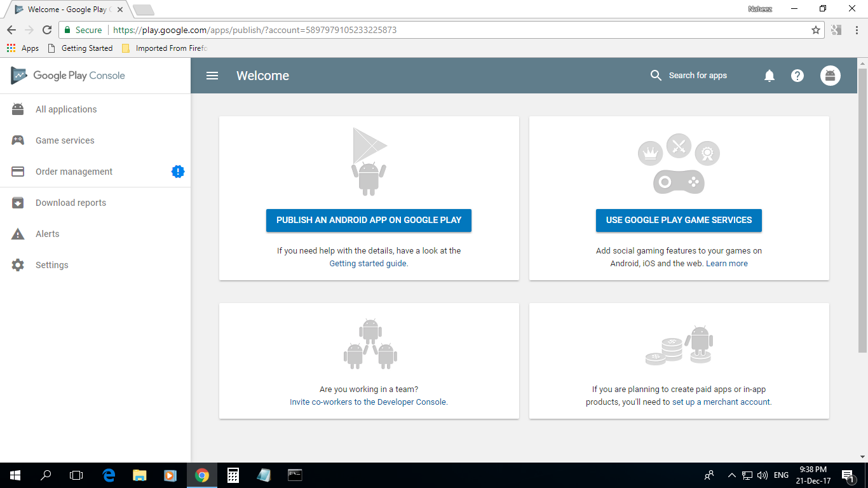Open All applications in the sidebar
This screenshot has width=868, height=488.
65,109
